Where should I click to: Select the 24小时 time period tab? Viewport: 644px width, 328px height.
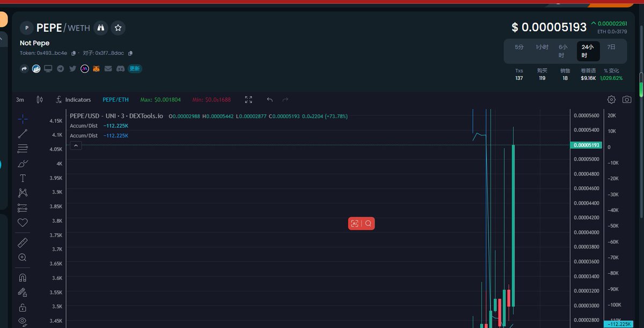588,51
